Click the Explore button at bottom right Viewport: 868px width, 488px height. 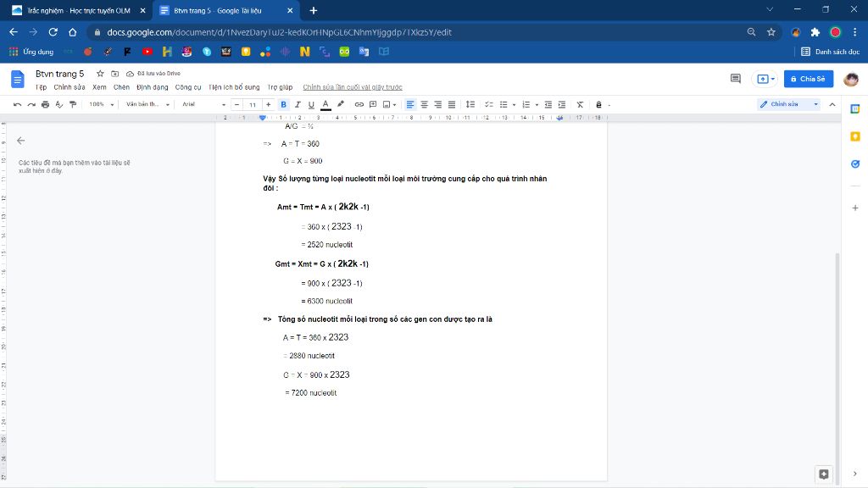(824, 474)
